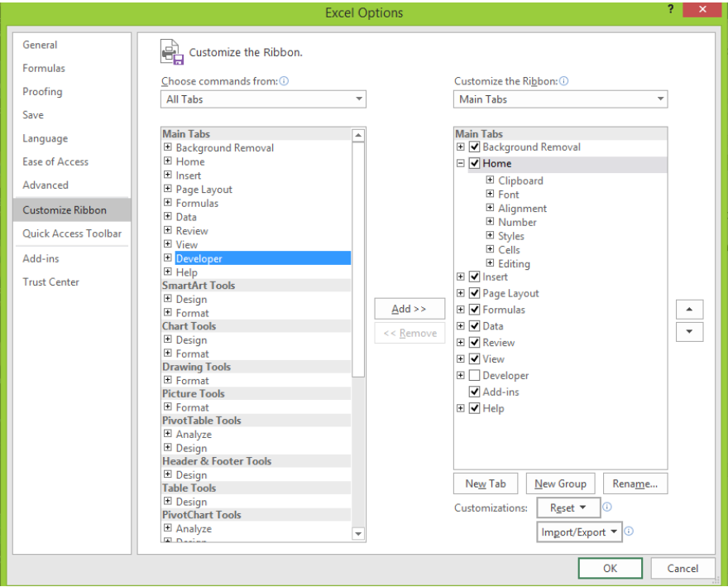Expand the Cells group

490,249
